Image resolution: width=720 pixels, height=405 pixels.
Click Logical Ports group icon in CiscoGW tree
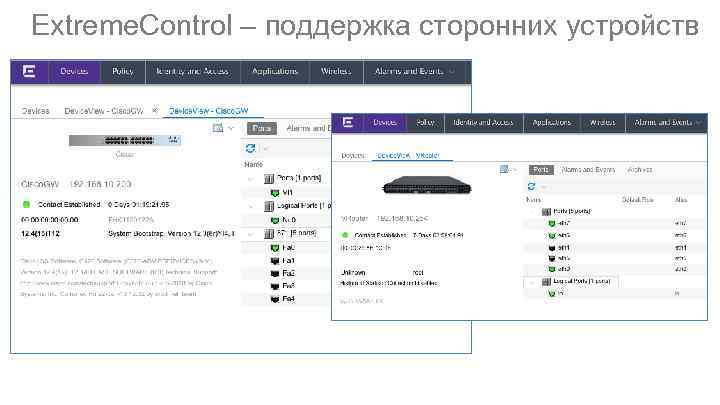[x=269, y=206]
